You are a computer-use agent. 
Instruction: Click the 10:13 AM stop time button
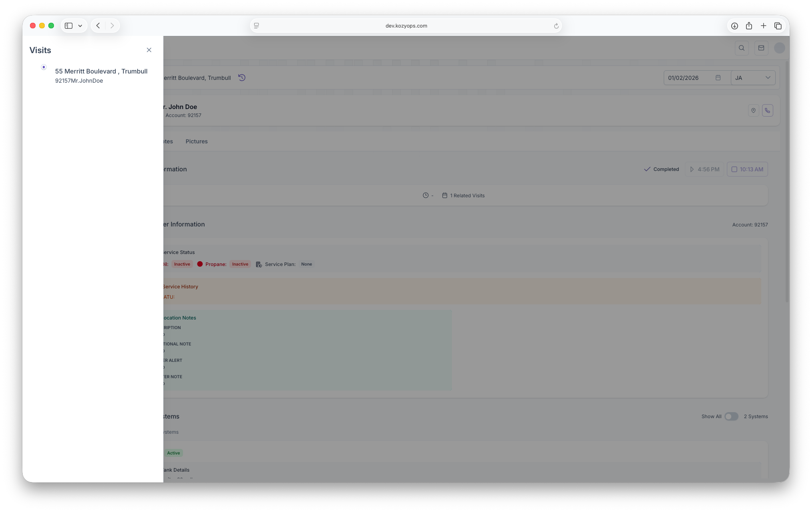(x=747, y=169)
